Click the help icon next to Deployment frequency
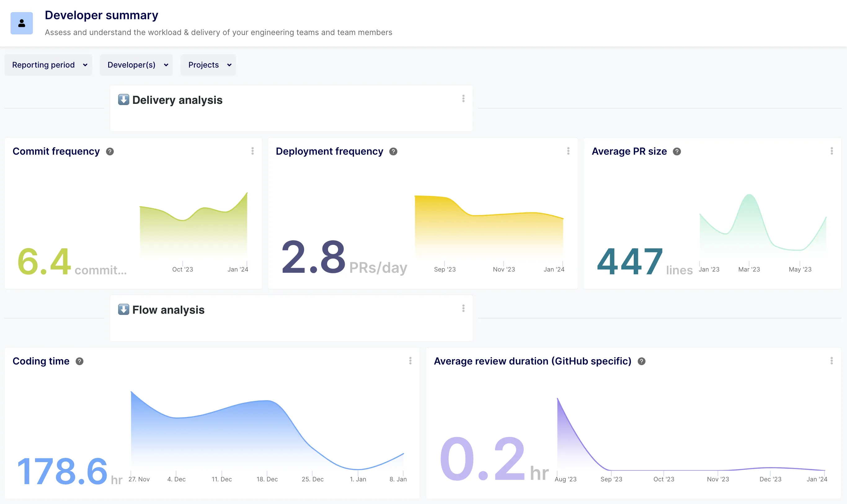This screenshot has width=847, height=504. tap(393, 152)
